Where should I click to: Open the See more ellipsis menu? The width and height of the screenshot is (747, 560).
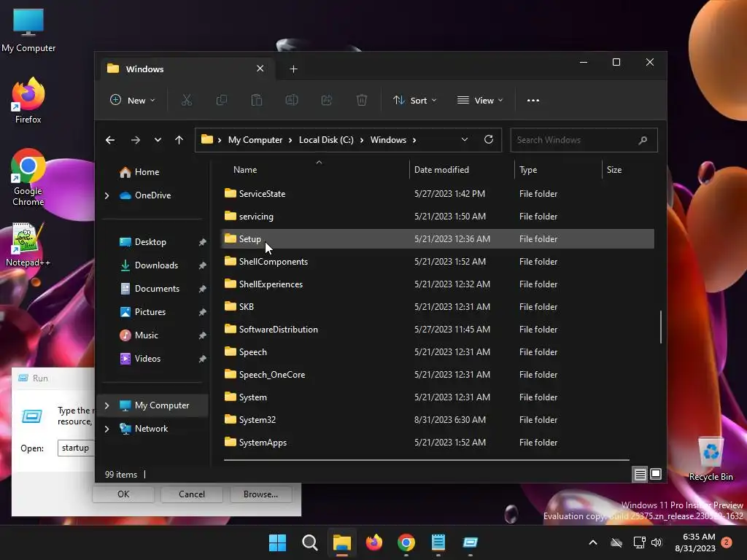tap(533, 101)
